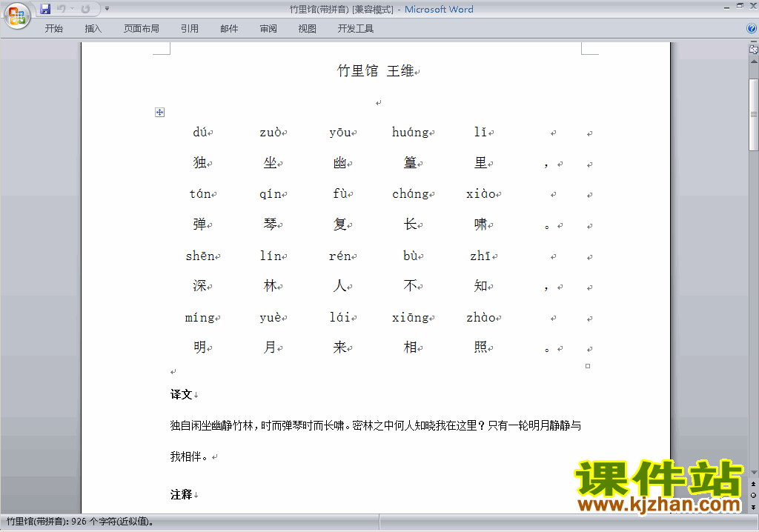This screenshot has height=532, width=759.
Task: Click pinyin cell zuò
Action: point(271,132)
